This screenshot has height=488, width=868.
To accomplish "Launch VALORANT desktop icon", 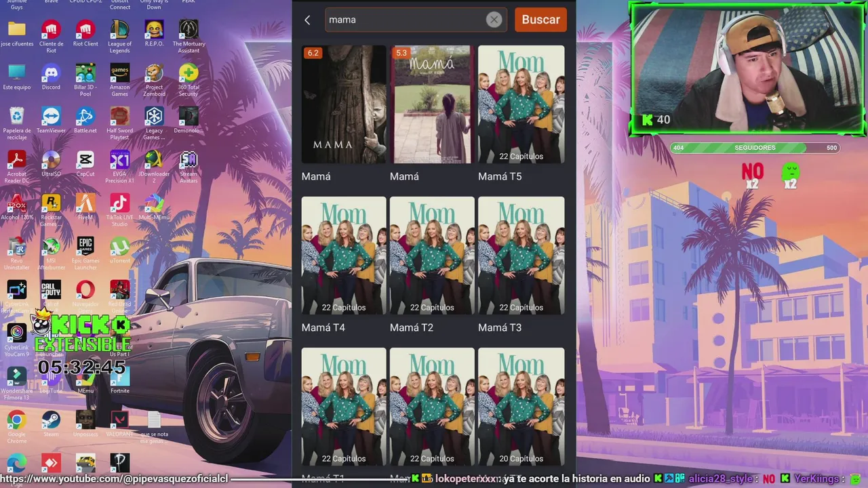I will point(120,424).
